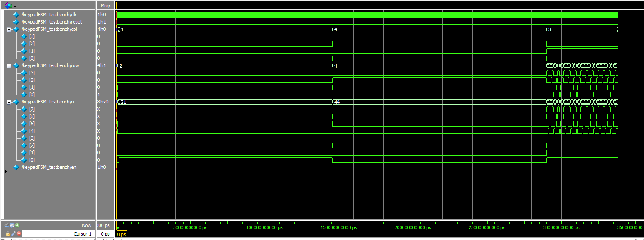Click the diamond icon of col bit [0]
Image resolution: width=644 pixels, height=240 pixels.
coord(24,58)
